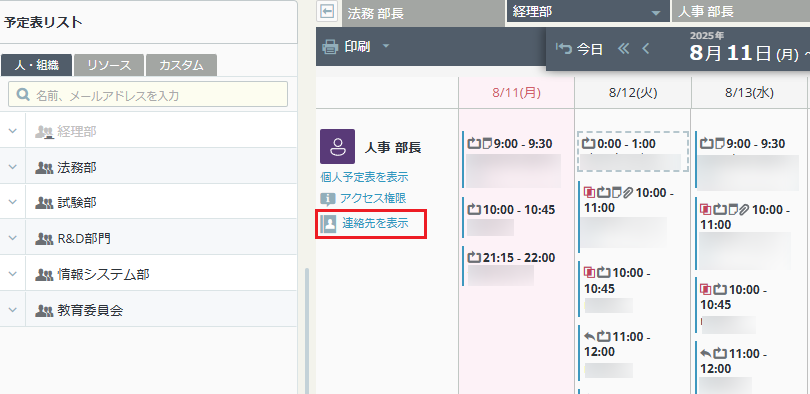This screenshot has height=394, width=810.
Task: Collapse the side panel with the arrow icon
Action: click(x=326, y=11)
